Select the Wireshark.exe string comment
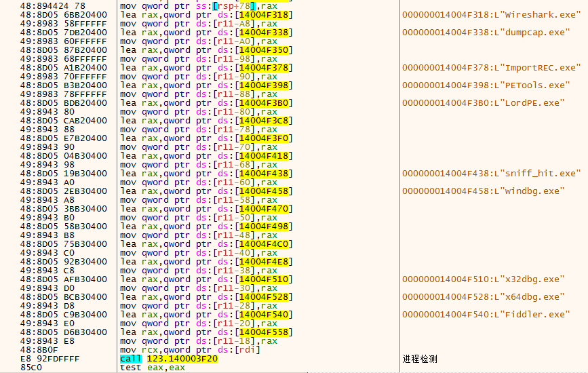Viewport: 588px width, 373px height. coord(491,15)
